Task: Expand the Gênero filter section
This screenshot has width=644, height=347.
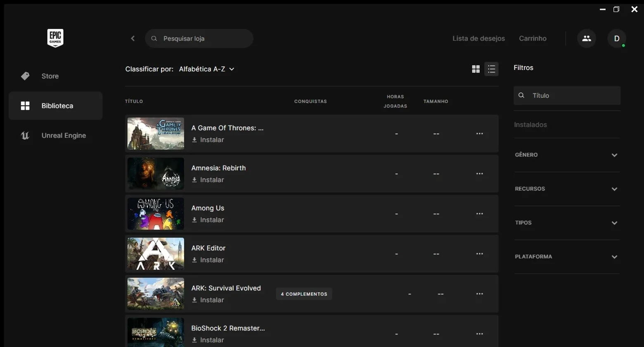Action: coord(567,155)
